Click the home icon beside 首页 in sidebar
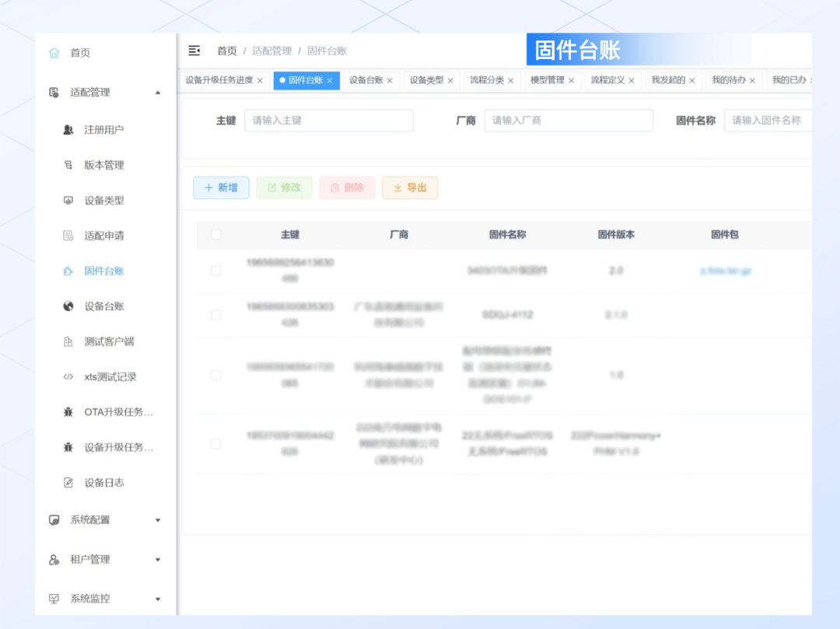The height and width of the screenshot is (629, 840). (x=54, y=53)
